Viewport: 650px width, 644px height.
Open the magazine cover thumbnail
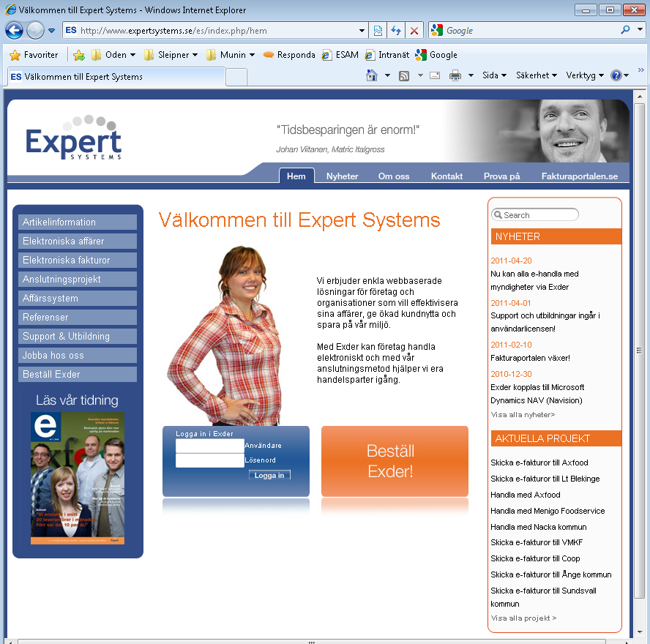pyautogui.click(x=78, y=478)
